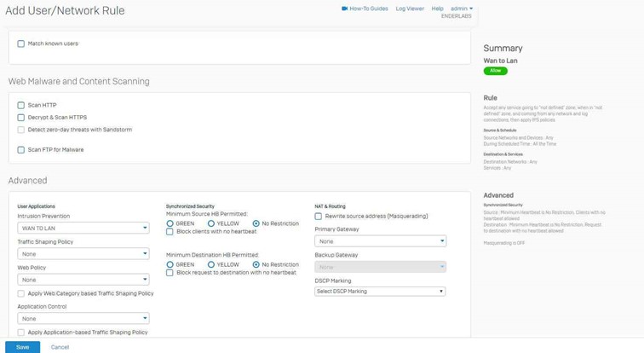
Task: Open the Traffic Shaping Policy dropdown
Action: (x=83, y=254)
